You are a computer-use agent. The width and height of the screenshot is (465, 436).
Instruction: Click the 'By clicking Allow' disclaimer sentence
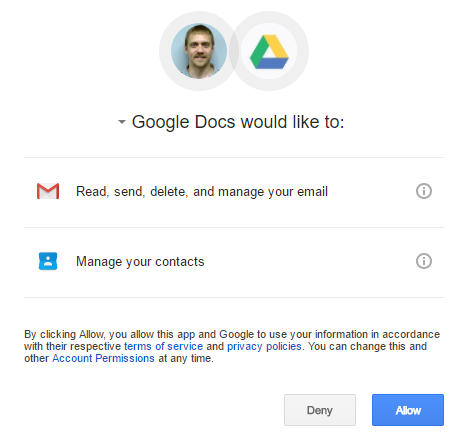coord(232,334)
